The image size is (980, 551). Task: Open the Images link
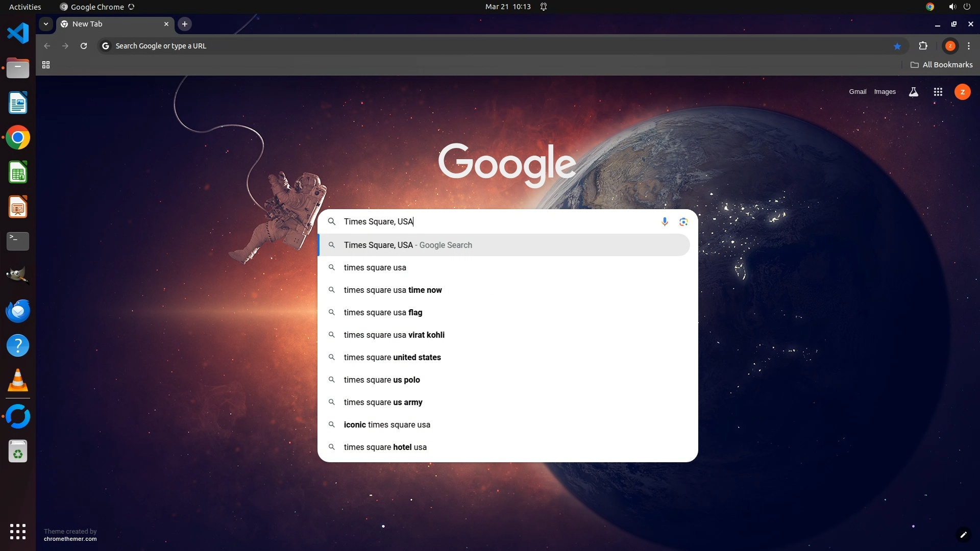point(885,92)
